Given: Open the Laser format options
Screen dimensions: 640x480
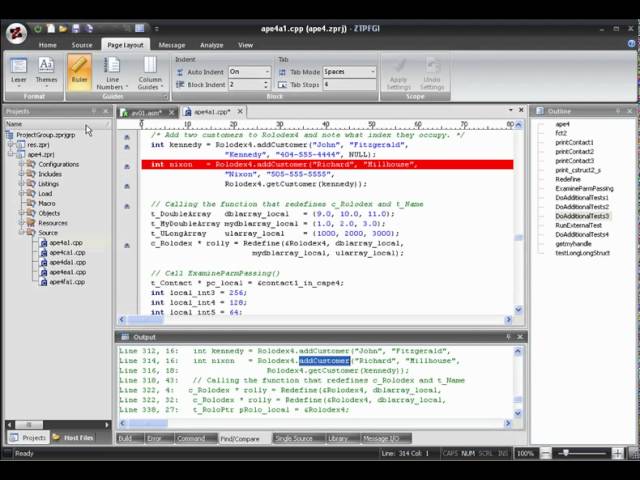Looking at the screenshot, I should click(18, 72).
